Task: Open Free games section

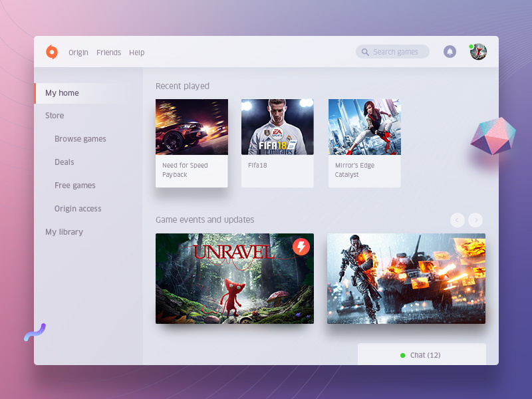Action: click(75, 186)
